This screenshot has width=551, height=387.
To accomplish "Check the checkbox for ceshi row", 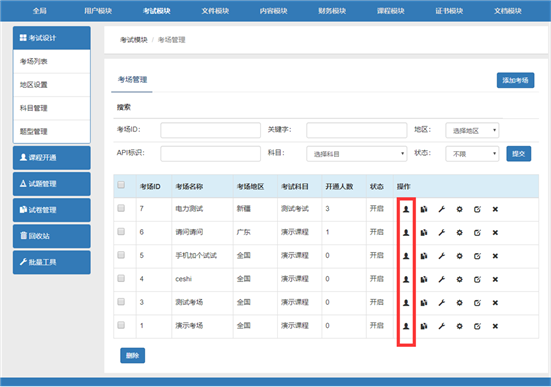I will (x=121, y=278).
